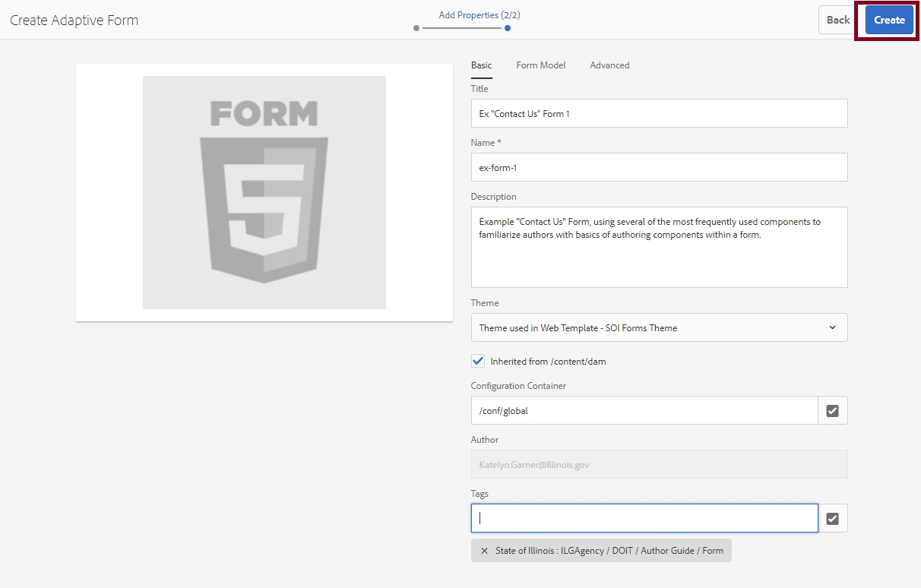The height and width of the screenshot is (588, 921).
Task: Click the first wizard step dot
Action: tap(416, 28)
